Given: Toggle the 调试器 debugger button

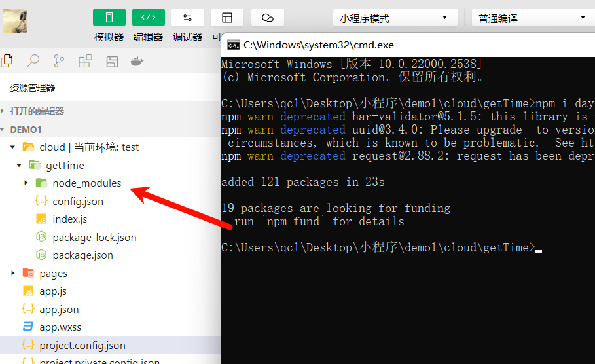Looking at the screenshot, I should click(x=187, y=18).
